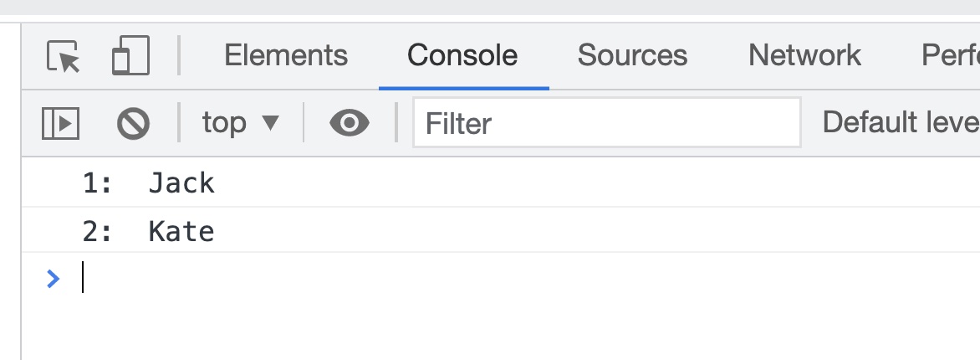Open the top JavaScript context dropdown
980x360 pixels.
coord(240,123)
